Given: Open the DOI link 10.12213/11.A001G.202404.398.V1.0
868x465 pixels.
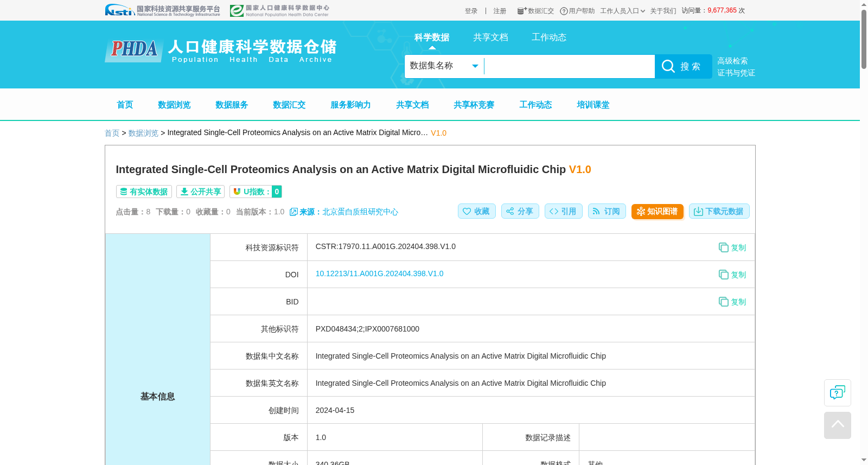Looking at the screenshot, I should (x=379, y=273).
